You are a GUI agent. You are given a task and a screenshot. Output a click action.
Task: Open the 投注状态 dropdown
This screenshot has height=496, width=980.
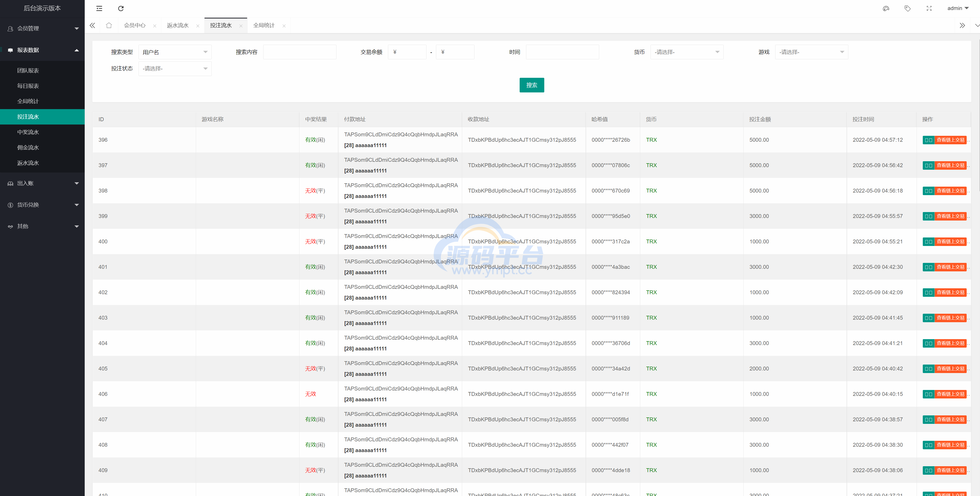coord(174,69)
